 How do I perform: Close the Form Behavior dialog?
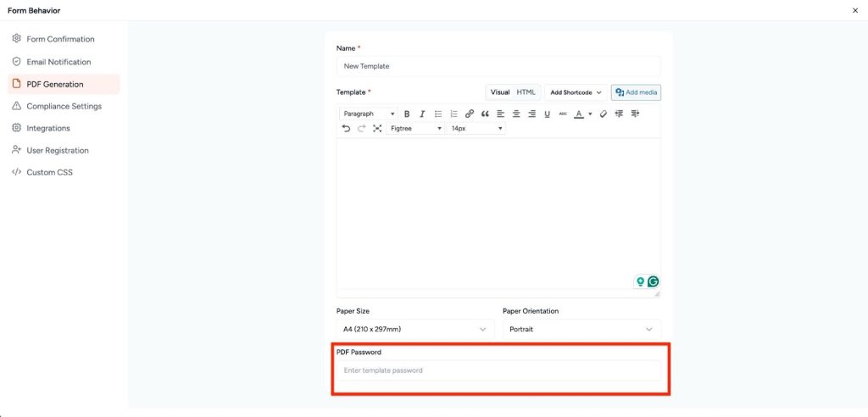tap(855, 10)
